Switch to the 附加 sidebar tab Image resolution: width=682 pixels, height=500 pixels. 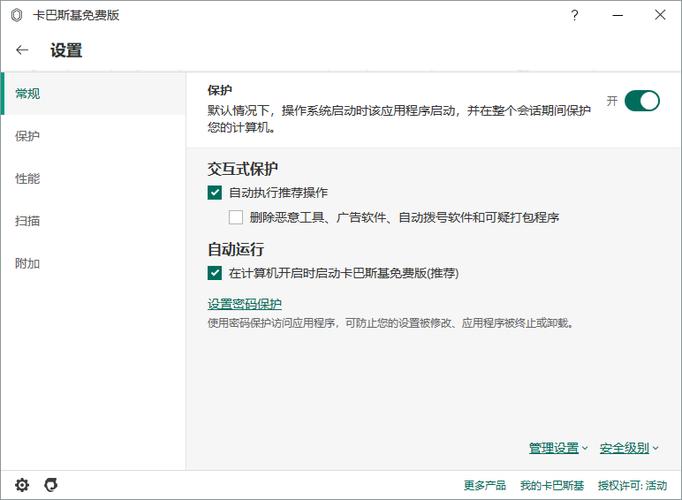tap(94, 263)
